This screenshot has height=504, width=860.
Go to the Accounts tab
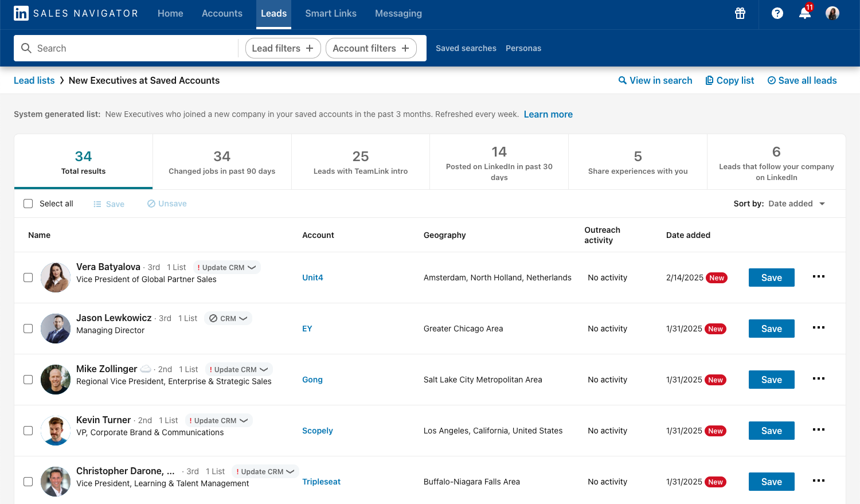tap(222, 13)
